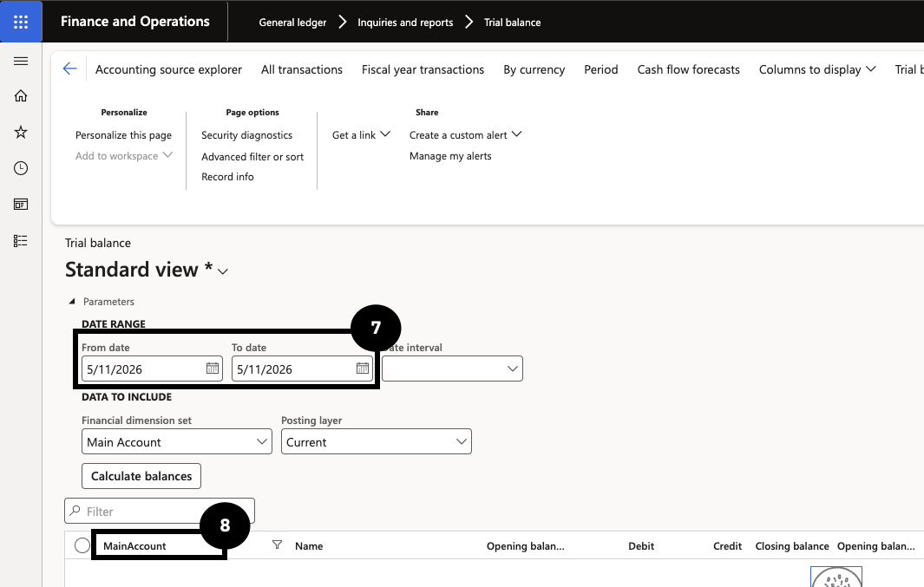Click the grid Filter input field
The width and height of the screenshot is (924, 587).
159,511
